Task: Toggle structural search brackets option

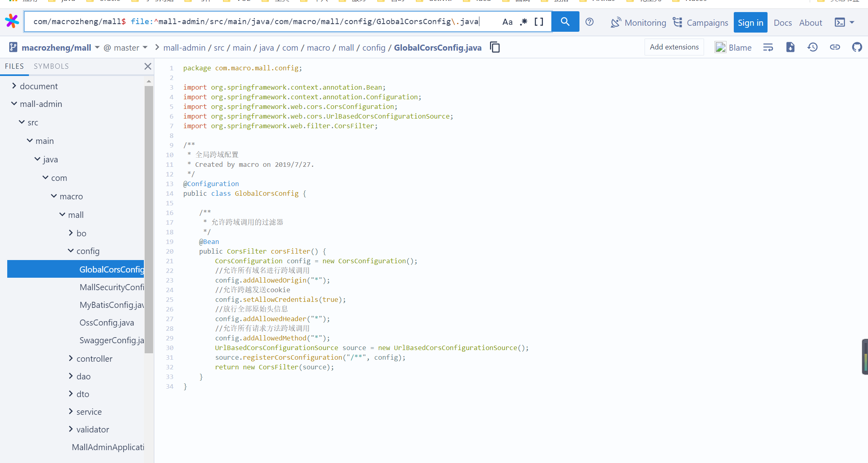Action: 538,22
